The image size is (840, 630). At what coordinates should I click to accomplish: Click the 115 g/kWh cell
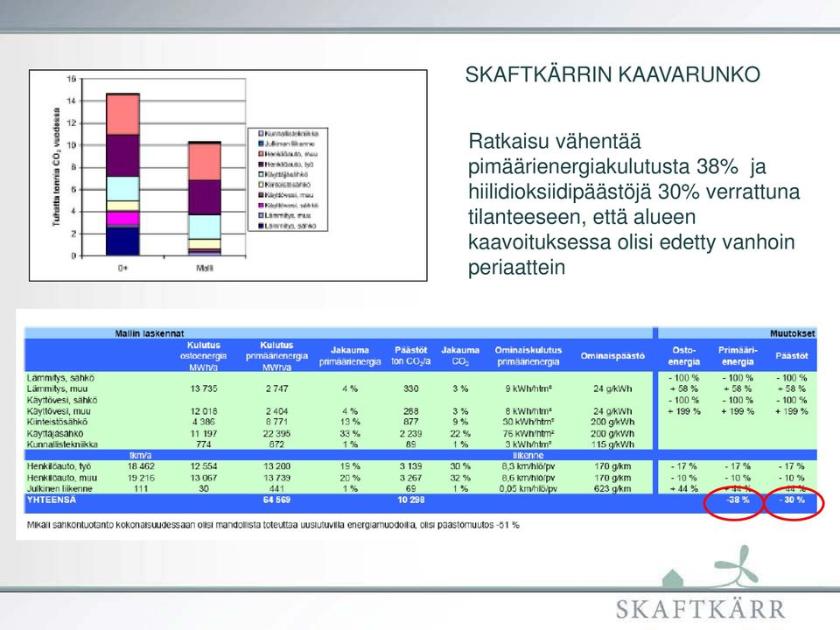click(x=612, y=444)
